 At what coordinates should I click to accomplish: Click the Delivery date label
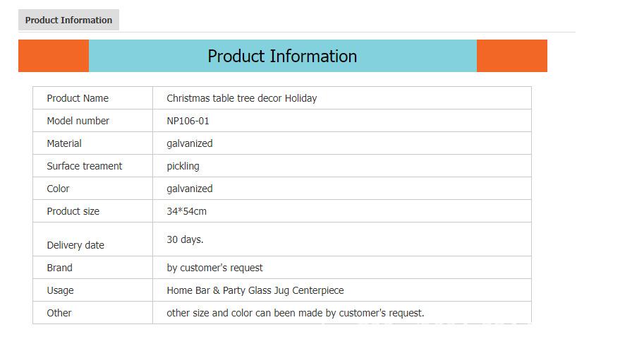75,245
